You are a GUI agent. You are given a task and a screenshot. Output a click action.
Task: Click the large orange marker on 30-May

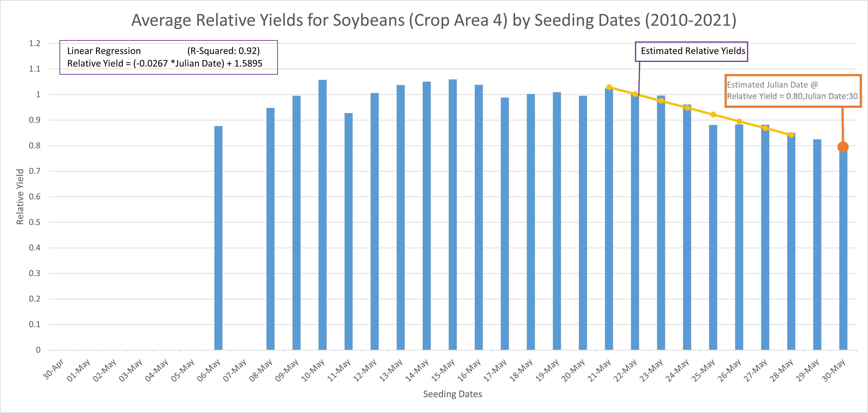point(843,147)
